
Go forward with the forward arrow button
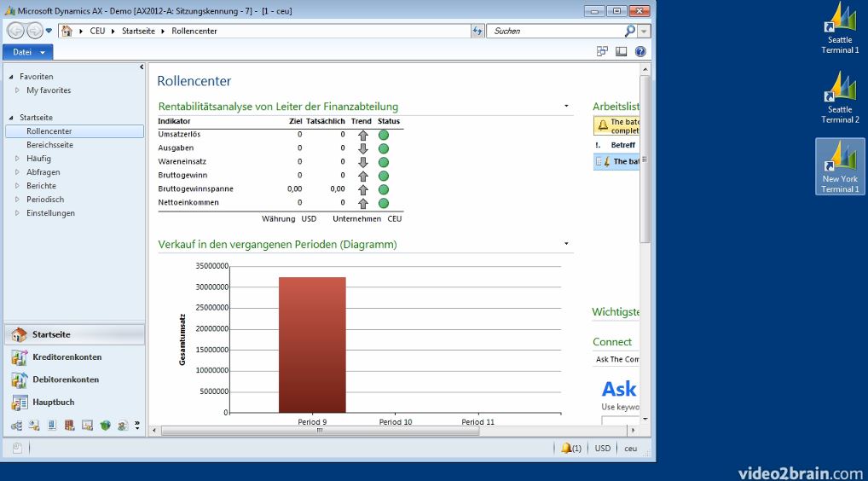pyautogui.click(x=34, y=31)
